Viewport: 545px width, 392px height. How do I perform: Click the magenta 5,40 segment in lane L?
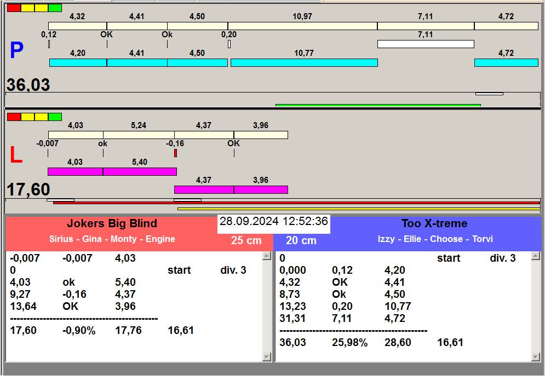[x=140, y=172]
